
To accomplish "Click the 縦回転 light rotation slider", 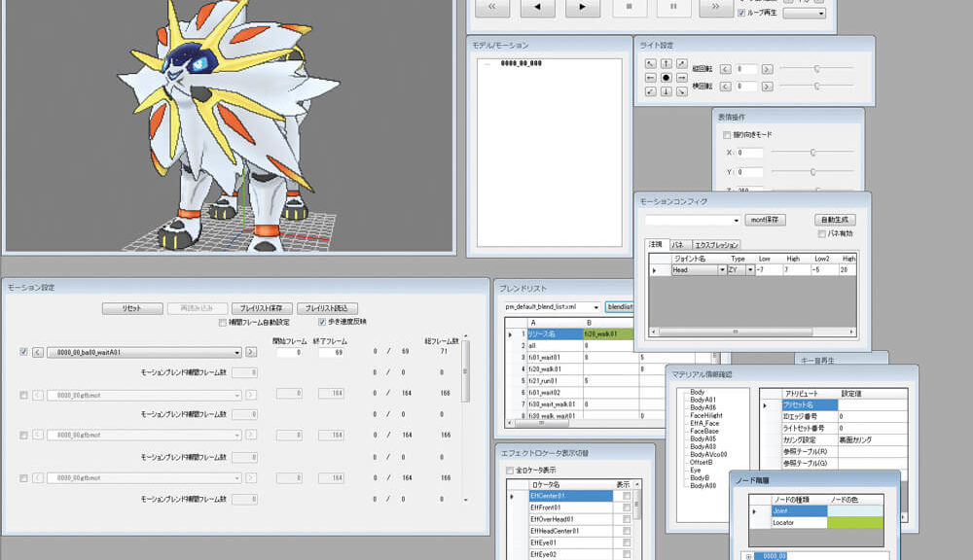I will [x=816, y=68].
